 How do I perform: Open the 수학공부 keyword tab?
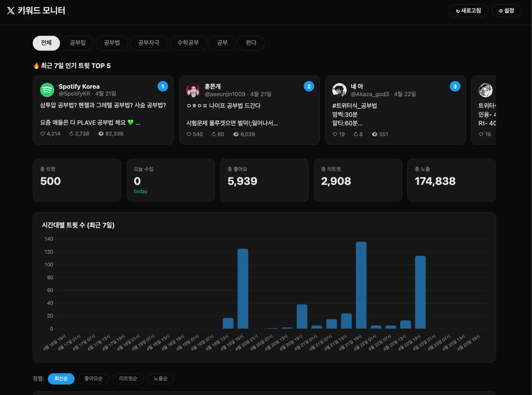[x=188, y=43]
